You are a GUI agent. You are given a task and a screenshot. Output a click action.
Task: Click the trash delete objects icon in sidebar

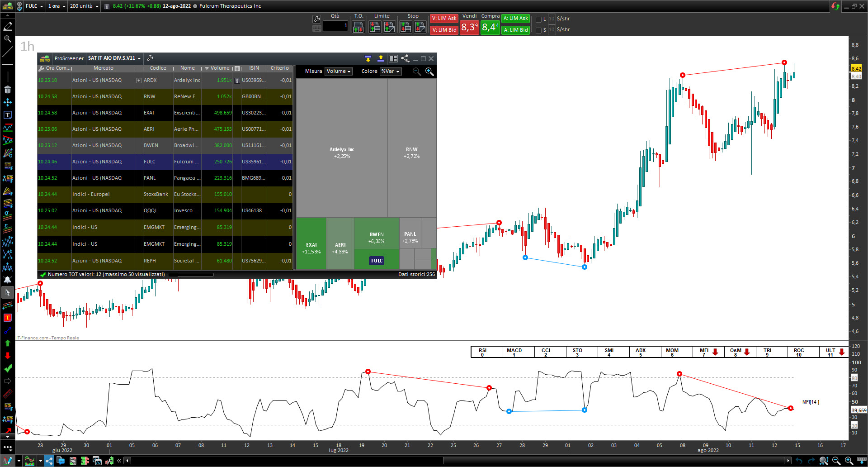[x=8, y=90]
